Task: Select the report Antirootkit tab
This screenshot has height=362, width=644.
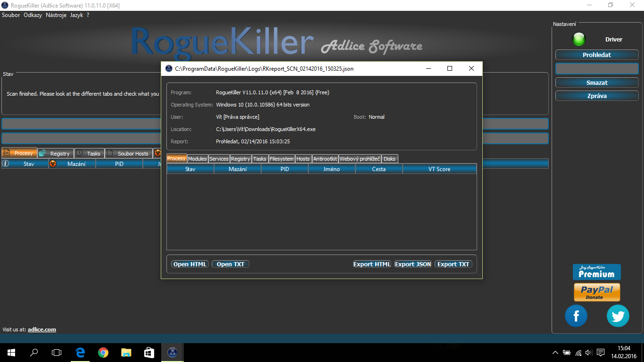Action: (x=325, y=159)
